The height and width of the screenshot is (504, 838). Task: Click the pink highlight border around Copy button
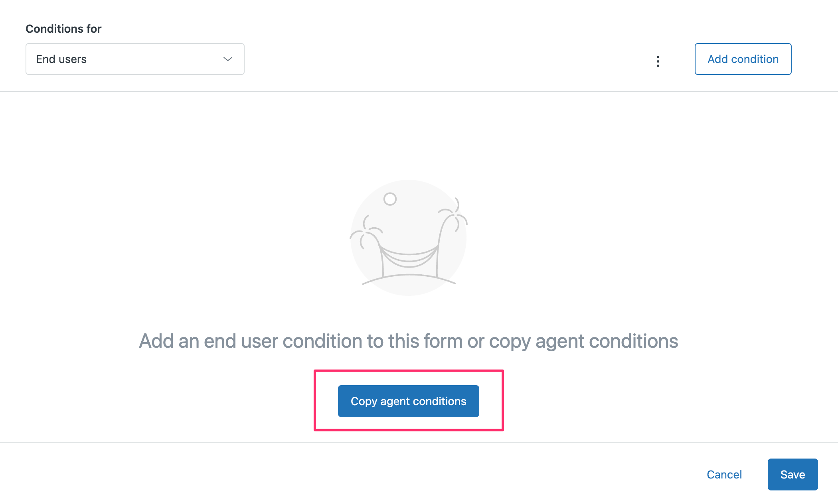tap(409, 371)
